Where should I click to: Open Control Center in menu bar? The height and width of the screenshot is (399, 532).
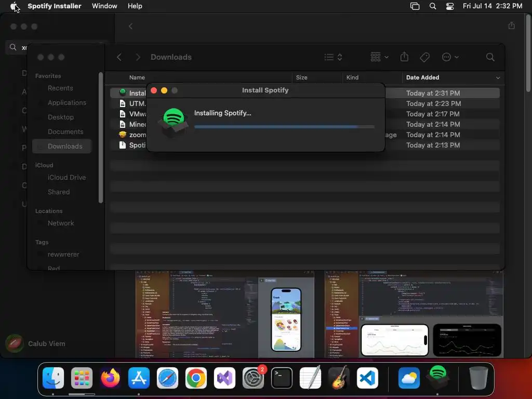click(450, 6)
